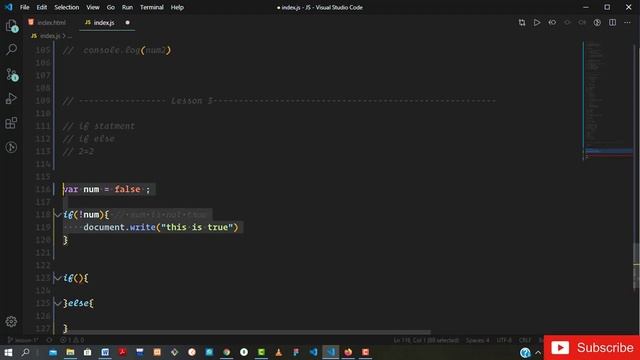Open the Source Control view

(11, 74)
